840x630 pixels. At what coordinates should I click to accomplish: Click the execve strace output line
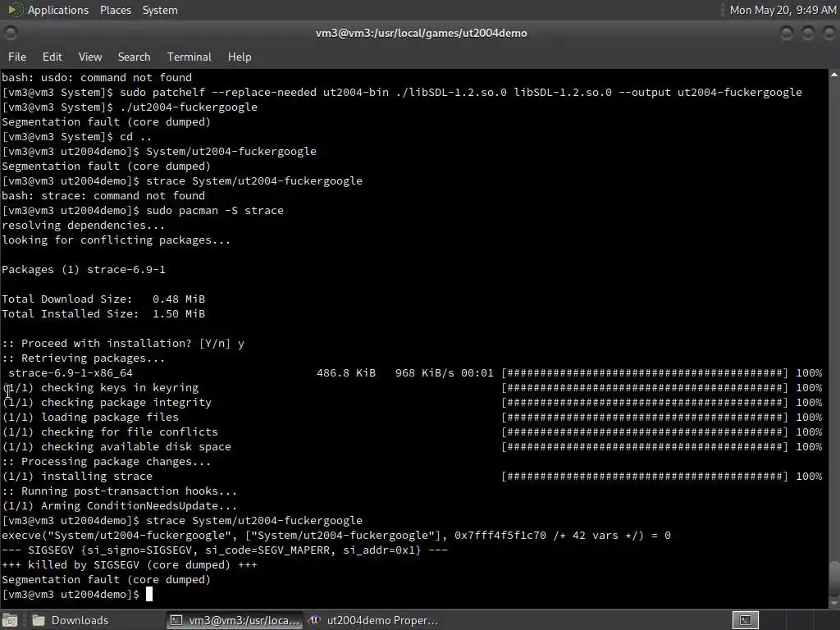point(336,535)
